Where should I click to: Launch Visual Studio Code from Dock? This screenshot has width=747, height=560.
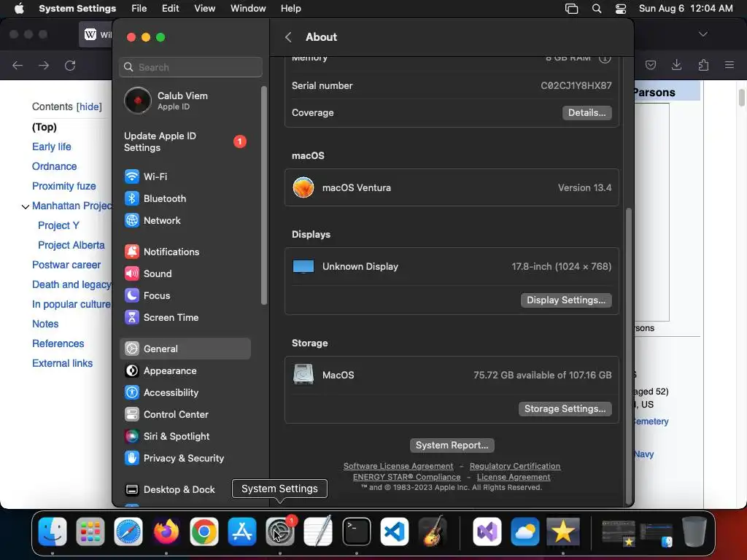click(395, 531)
